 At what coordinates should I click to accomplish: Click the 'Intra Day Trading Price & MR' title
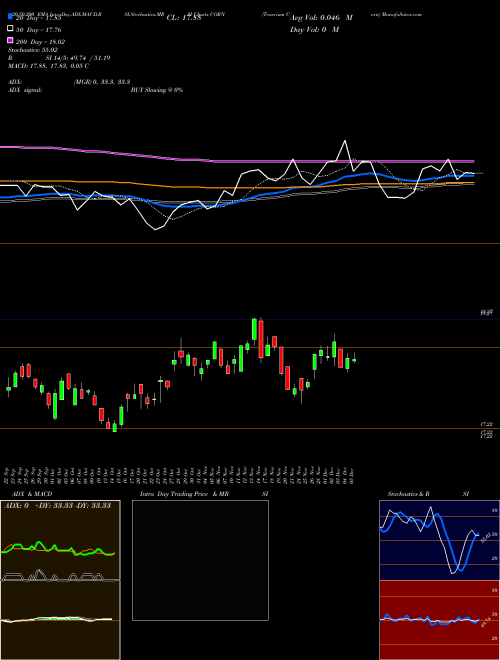(184, 494)
